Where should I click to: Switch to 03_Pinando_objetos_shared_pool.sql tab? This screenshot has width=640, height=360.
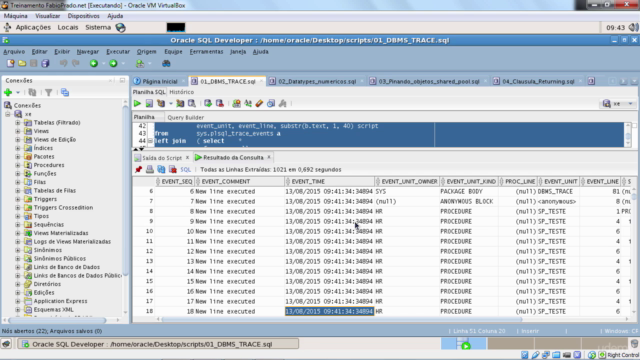pyautogui.click(x=429, y=81)
